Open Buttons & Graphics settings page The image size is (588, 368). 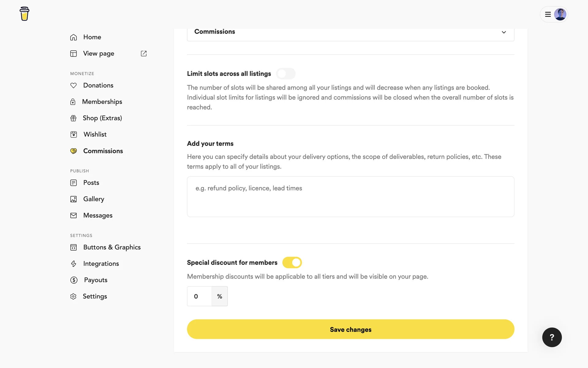point(112,247)
